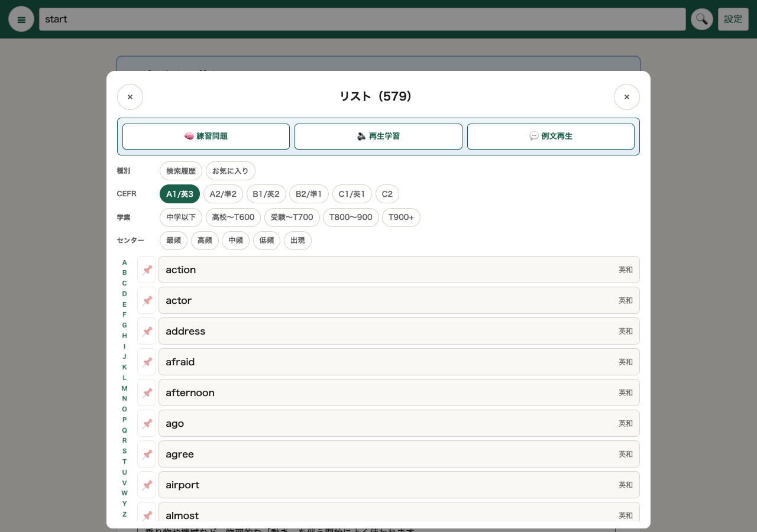Select the 受験〜T700 filter chip
The image size is (757, 532).
292,218
